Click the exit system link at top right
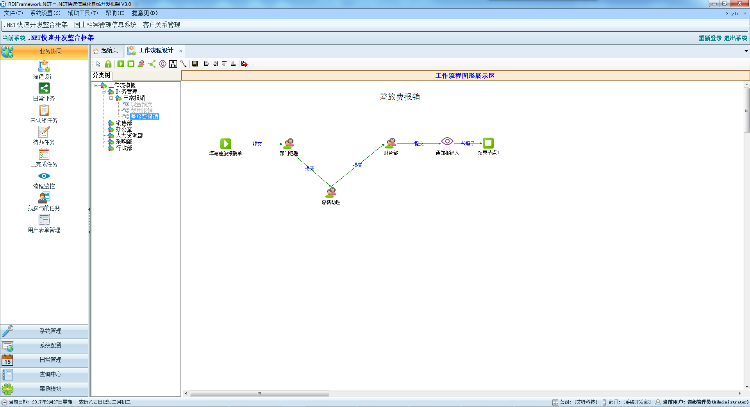Screen dimensions: 750x407 click(x=735, y=38)
